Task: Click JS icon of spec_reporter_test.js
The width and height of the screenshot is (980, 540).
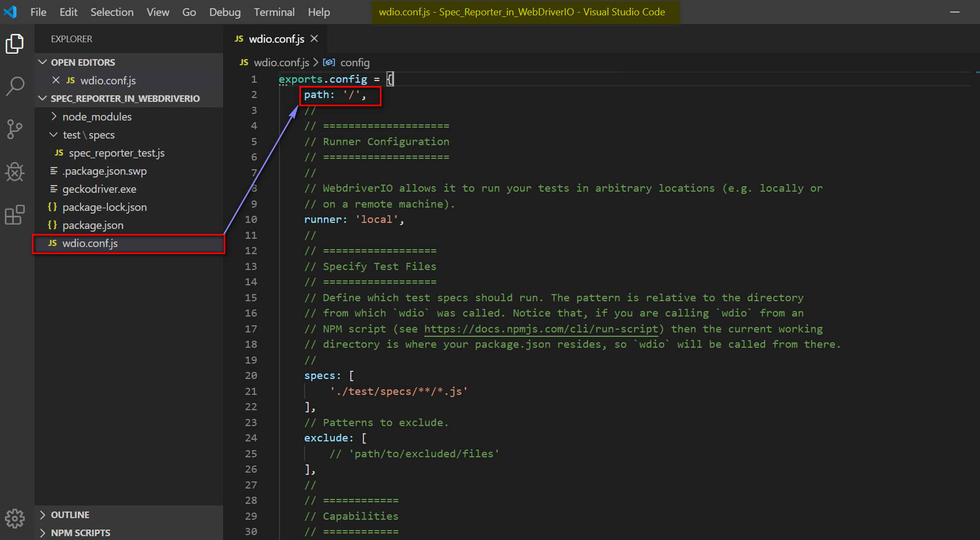Action: coord(59,153)
